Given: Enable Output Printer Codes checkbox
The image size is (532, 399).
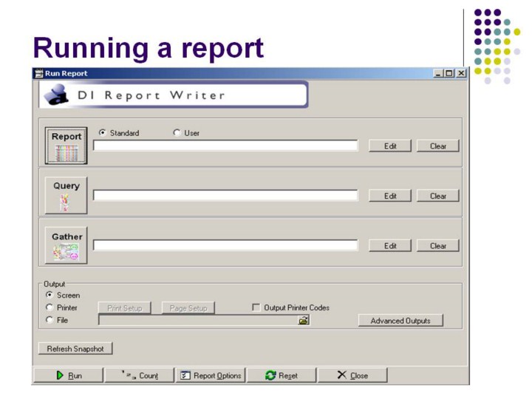Looking at the screenshot, I should 256,308.
